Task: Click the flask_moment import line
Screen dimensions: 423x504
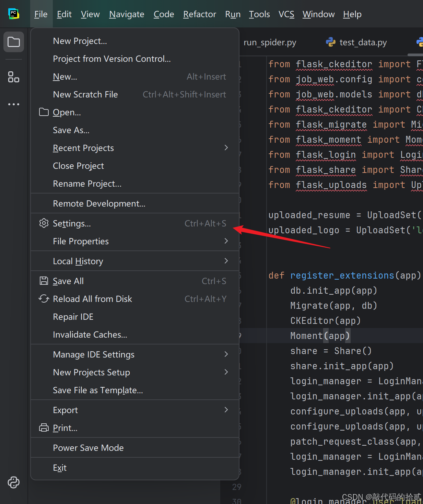Action: click(345, 140)
